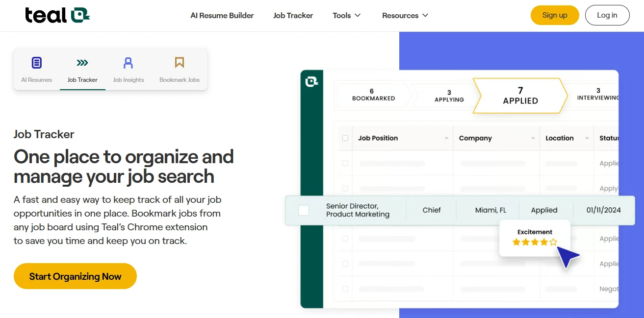Screen dimensions: 644x318
Task: Expand the Tools dropdown menu
Action: click(347, 16)
